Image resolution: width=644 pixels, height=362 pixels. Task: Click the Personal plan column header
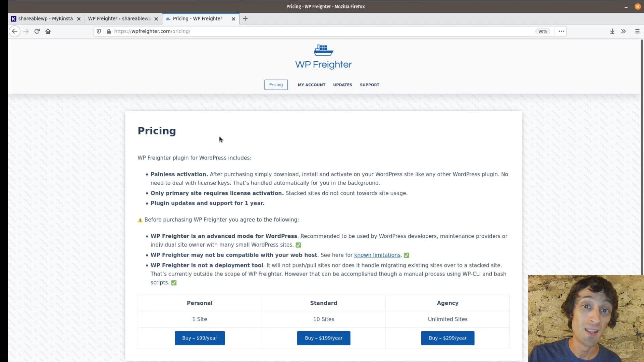point(200,303)
